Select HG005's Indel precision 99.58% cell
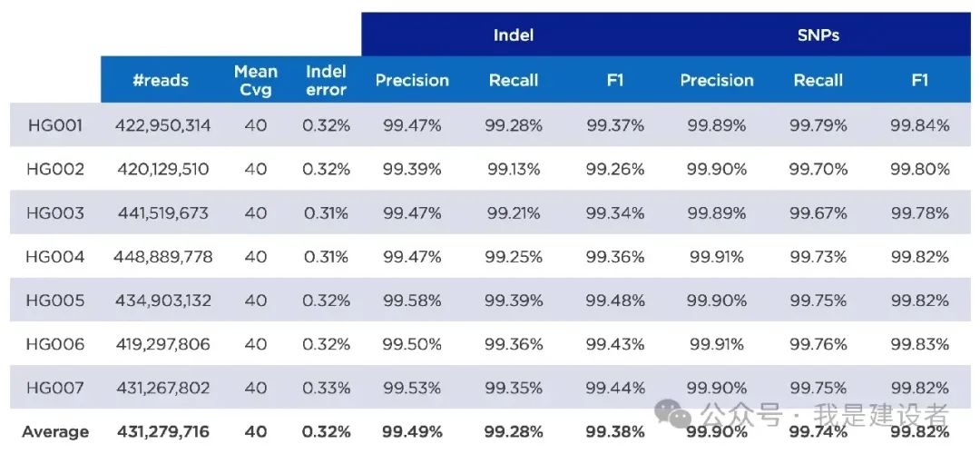Viewport: 980px width, 454px height. 412,300
